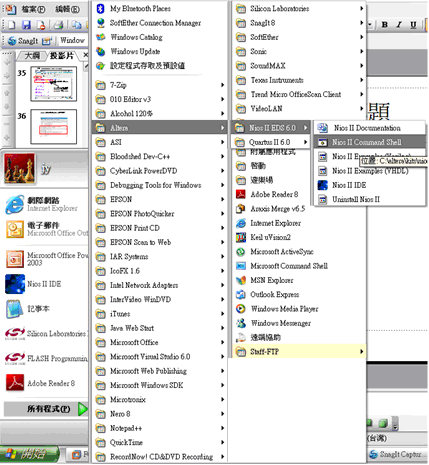Expand Microsoft Visual Studio 6.0 folder

160,357
